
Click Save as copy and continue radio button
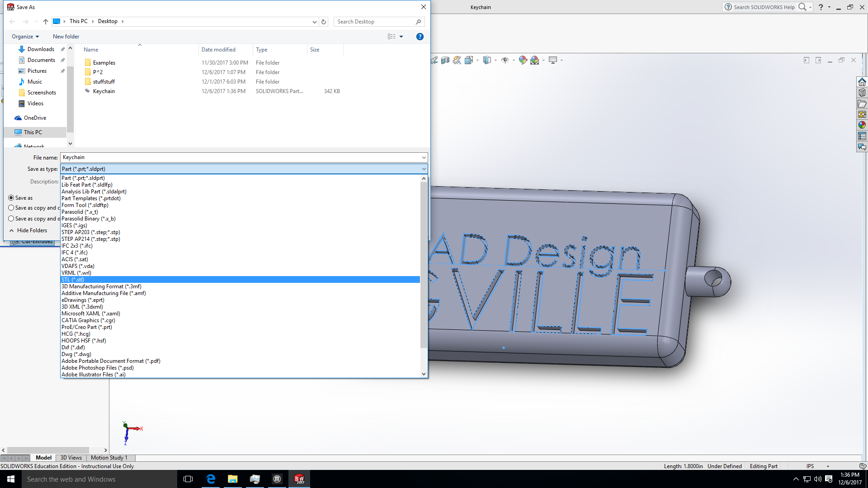click(11, 207)
